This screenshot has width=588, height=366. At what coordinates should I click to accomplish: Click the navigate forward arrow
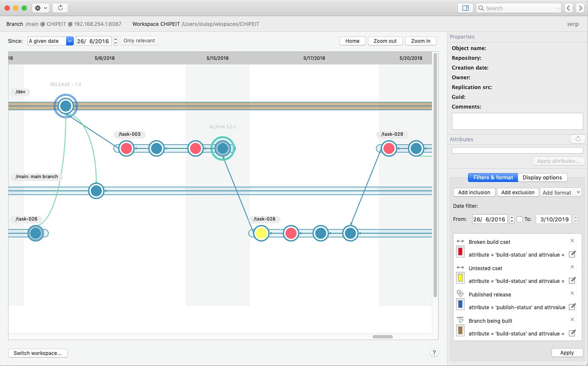[x=580, y=8]
